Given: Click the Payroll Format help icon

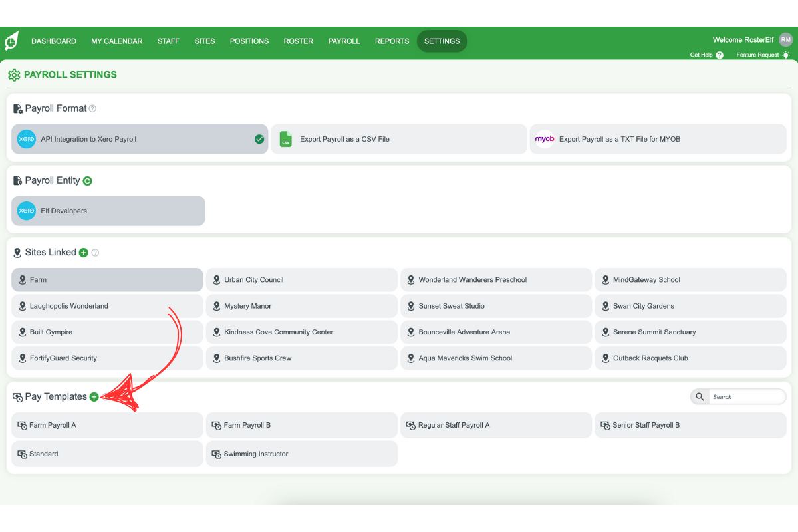Looking at the screenshot, I should tap(92, 108).
